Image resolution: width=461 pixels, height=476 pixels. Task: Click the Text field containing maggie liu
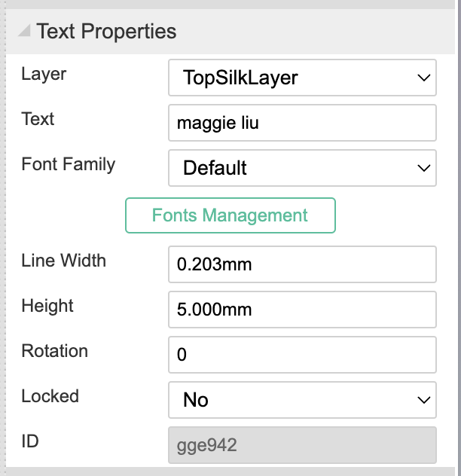click(302, 123)
